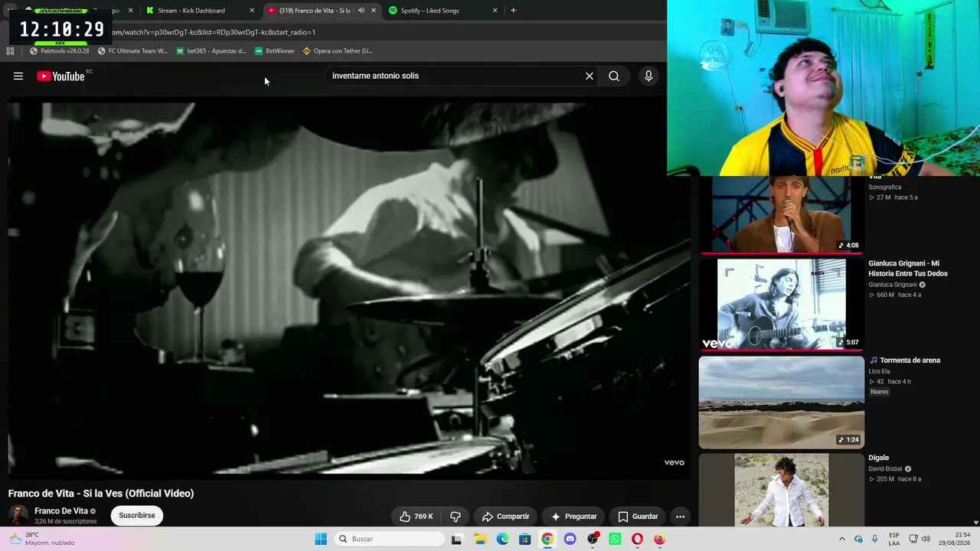Click the taskbar Buscar search box
The width and height of the screenshot is (980, 551).
tap(389, 539)
